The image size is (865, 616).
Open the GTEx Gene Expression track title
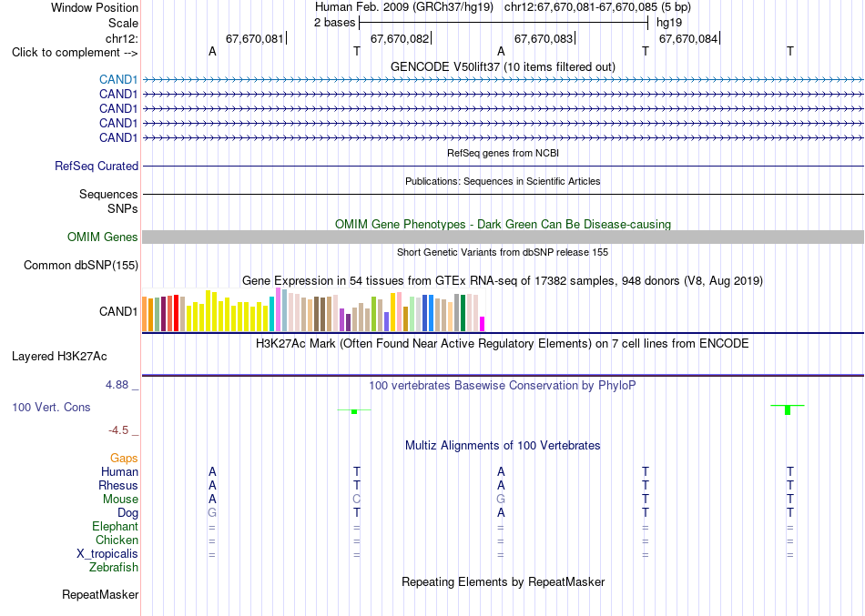[503, 280]
